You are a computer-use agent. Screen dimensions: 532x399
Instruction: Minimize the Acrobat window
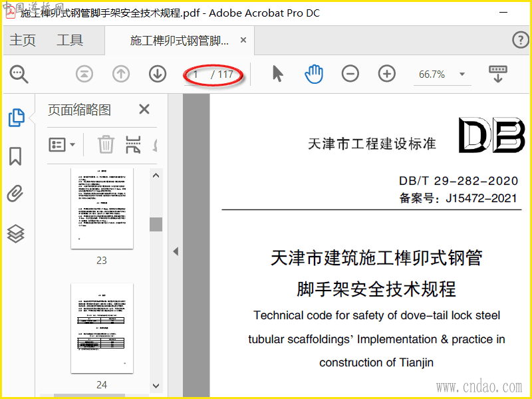click(503, 13)
